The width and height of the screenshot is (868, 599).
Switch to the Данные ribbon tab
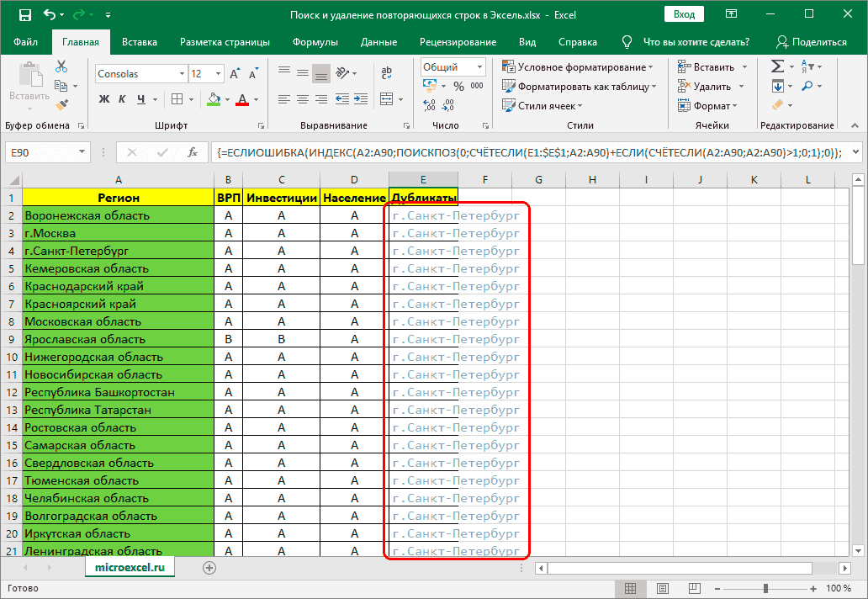[378, 42]
